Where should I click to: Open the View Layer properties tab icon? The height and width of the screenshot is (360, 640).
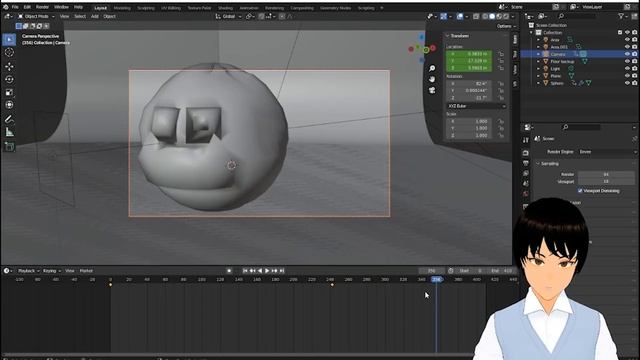coord(526,173)
